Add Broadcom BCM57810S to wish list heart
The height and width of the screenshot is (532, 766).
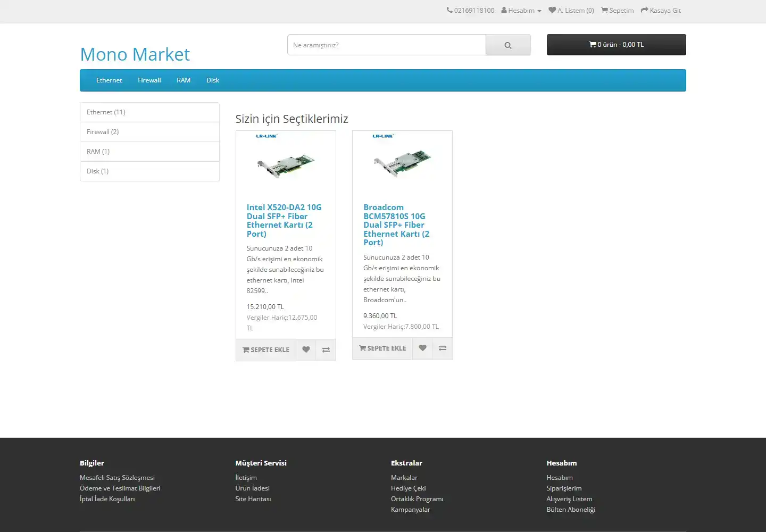[x=422, y=348]
